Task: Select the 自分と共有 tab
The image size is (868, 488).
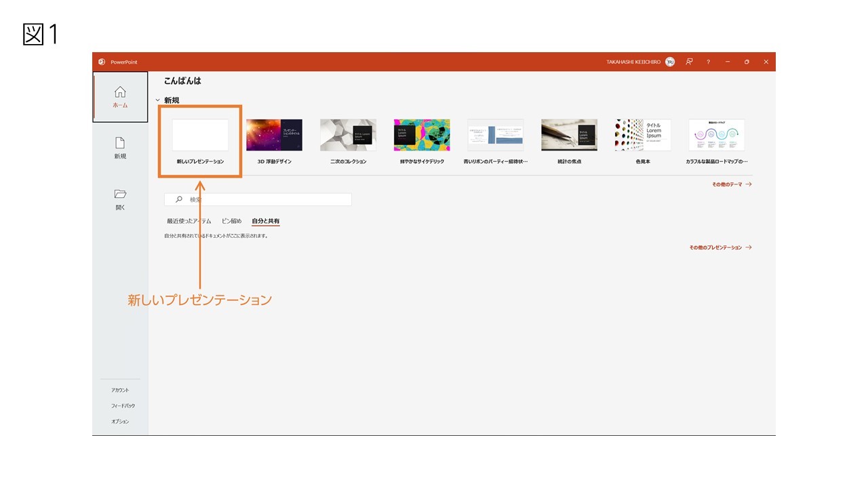Action: tap(266, 222)
